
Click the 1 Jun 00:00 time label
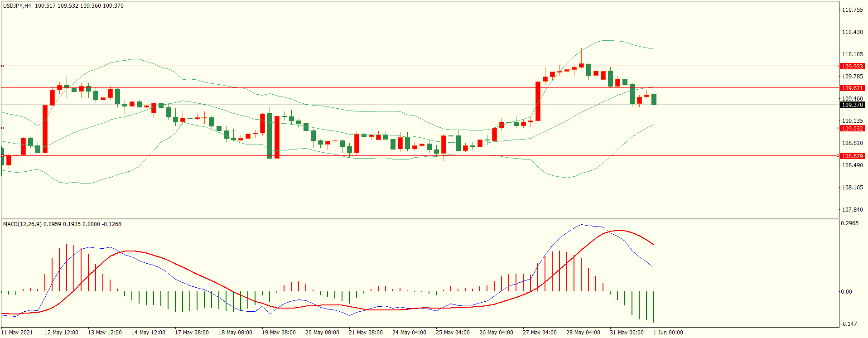[668, 332]
